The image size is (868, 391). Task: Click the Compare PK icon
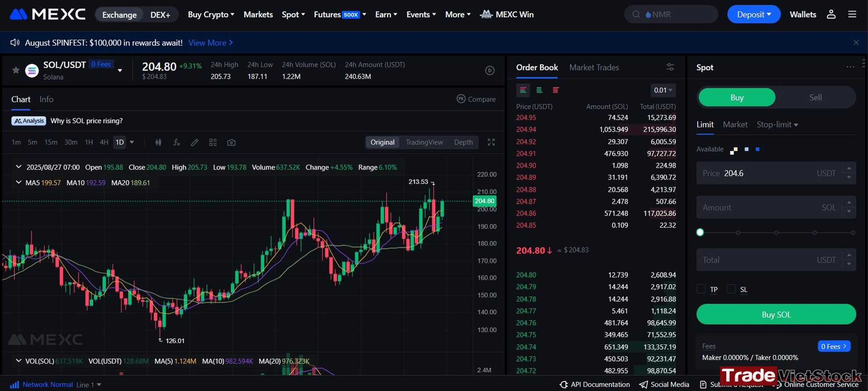pos(461,99)
